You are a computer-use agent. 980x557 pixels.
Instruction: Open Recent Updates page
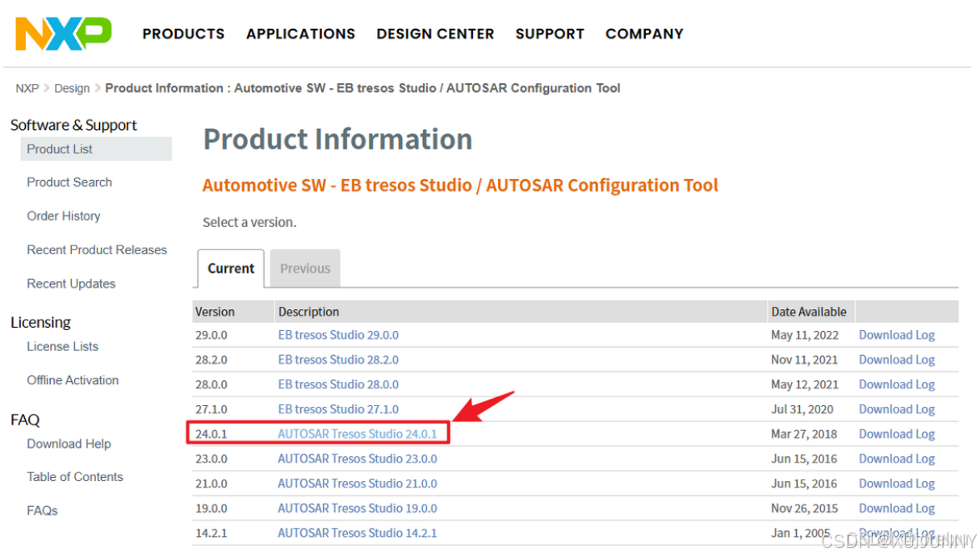(71, 284)
